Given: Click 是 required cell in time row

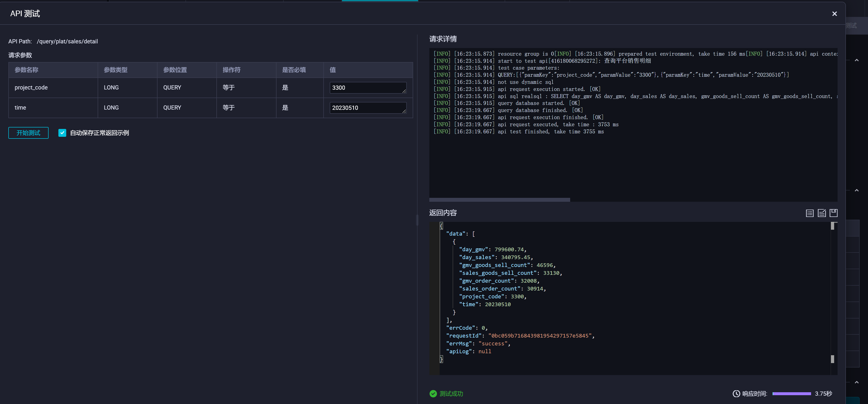Looking at the screenshot, I should [285, 108].
